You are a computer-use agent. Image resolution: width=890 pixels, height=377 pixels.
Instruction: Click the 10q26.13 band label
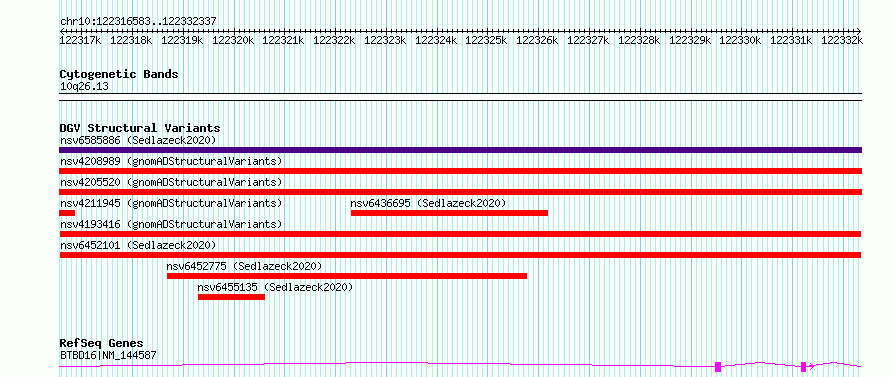tap(84, 87)
